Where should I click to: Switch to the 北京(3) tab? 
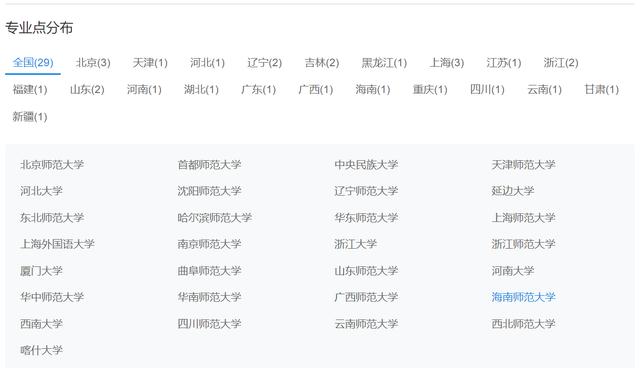point(93,62)
